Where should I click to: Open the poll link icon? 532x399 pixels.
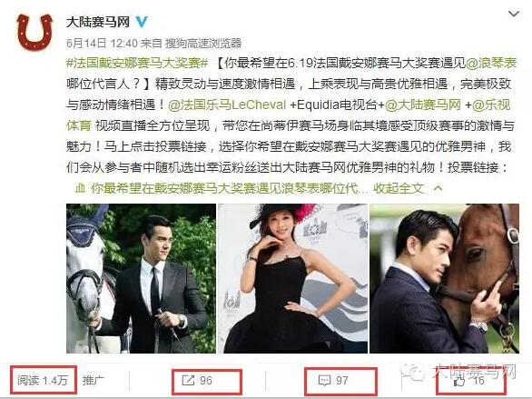80,188
